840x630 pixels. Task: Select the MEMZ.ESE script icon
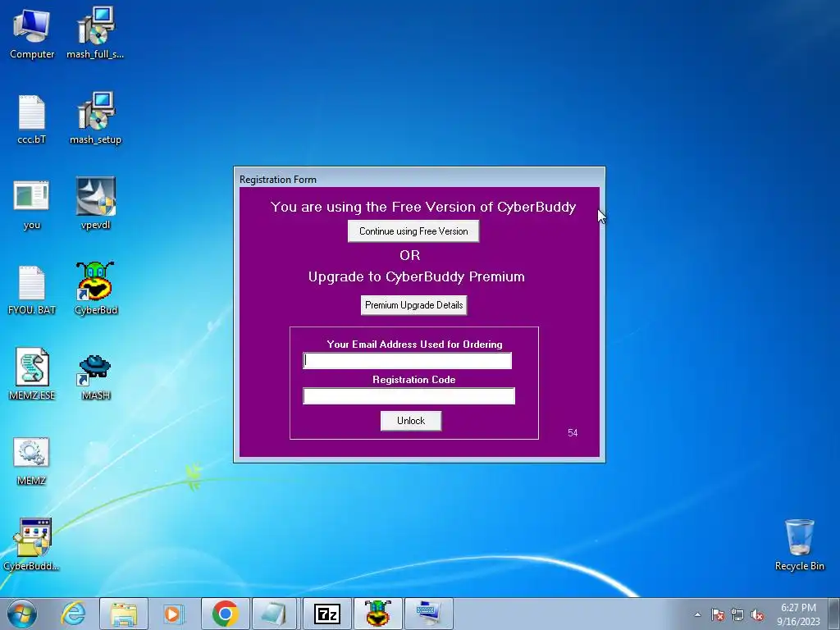click(32, 375)
